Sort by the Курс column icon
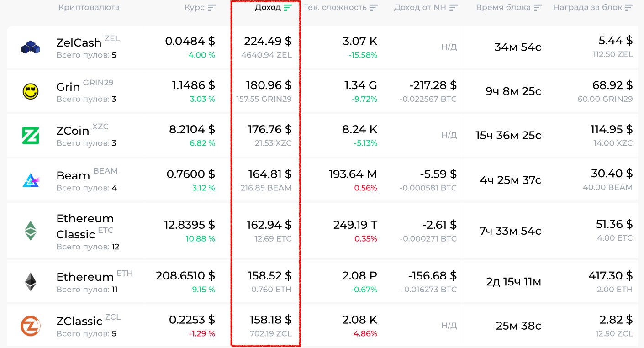644x348 pixels. click(211, 8)
